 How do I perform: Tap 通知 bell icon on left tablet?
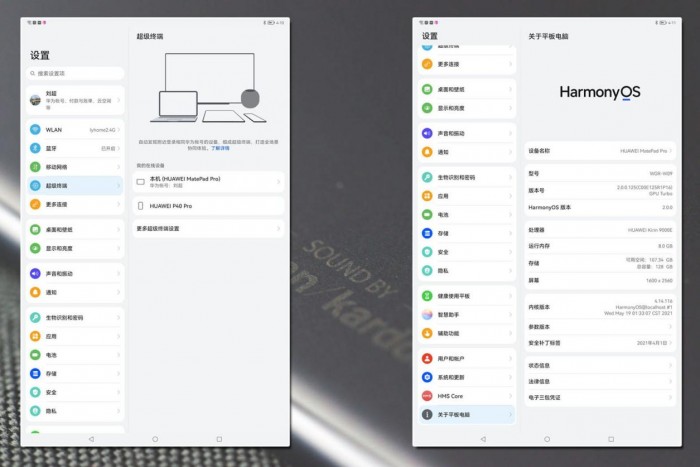coord(35,292)
